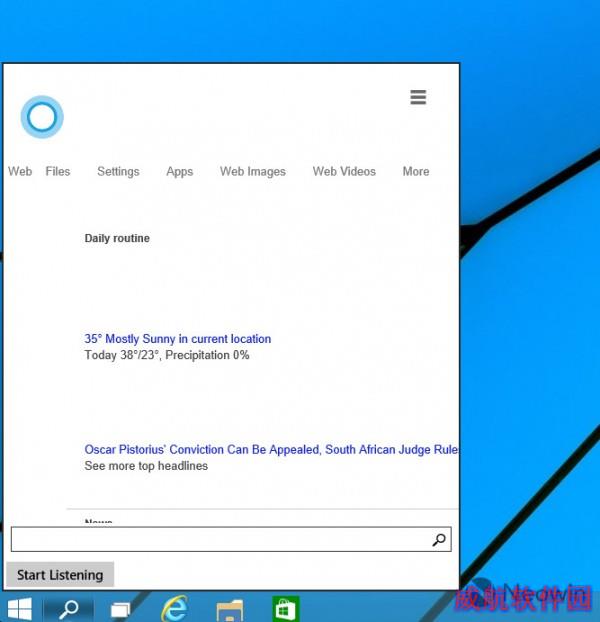Click the magnifier icon in search box
600x622 pixels.
439,539
